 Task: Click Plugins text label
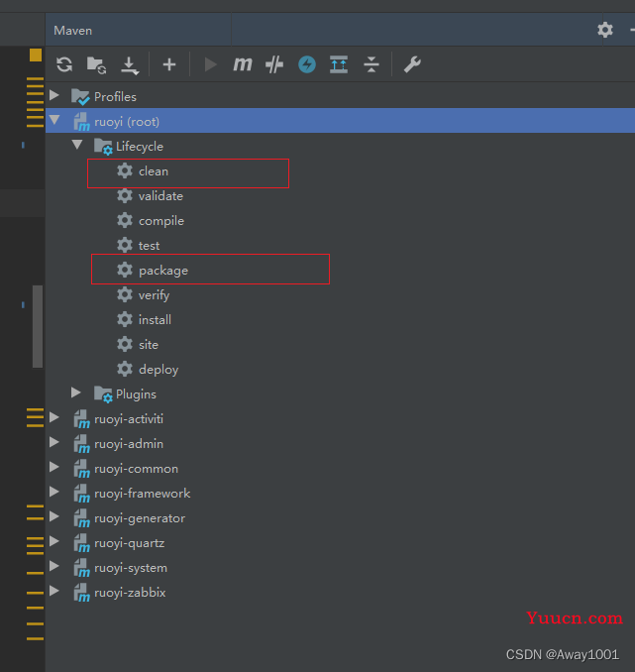pyautogui.click(x=136, y=394)
